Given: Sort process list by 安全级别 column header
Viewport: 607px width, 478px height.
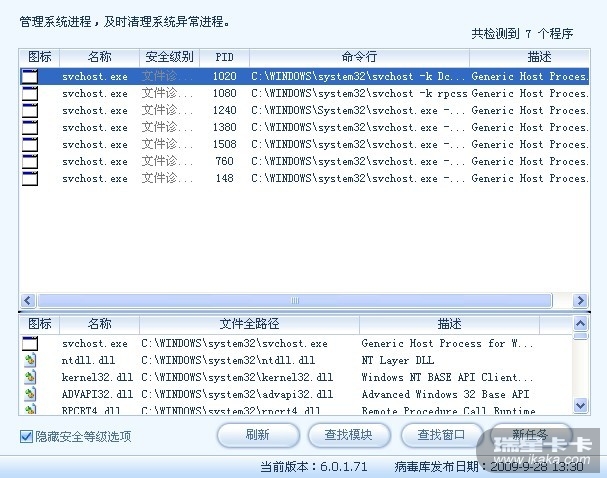Looking at the screenshot, I should [169, 57].
